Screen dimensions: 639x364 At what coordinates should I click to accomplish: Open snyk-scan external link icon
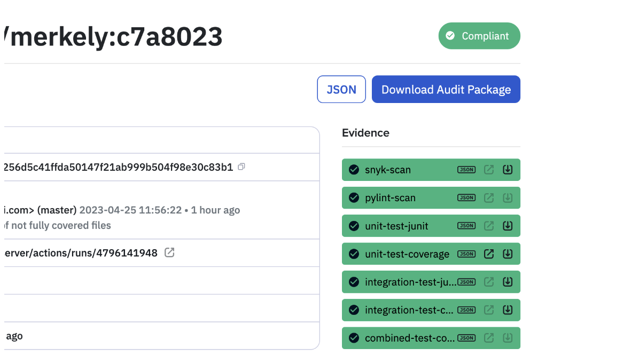(x=489, y=170)
